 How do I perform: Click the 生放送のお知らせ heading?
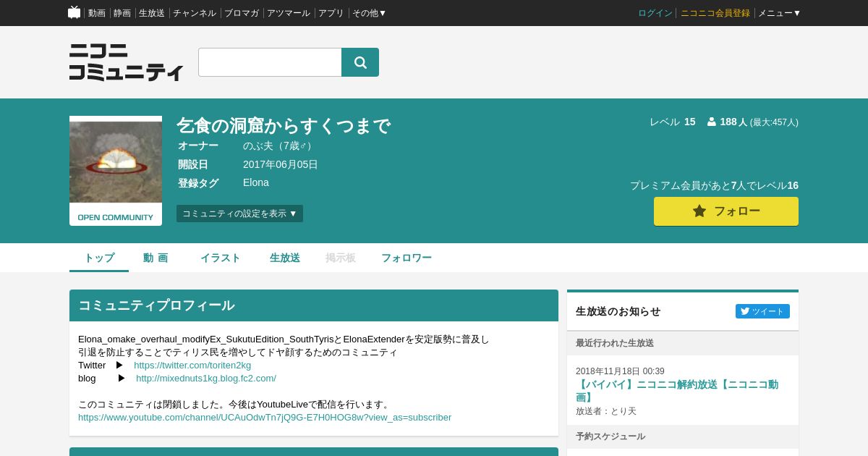tap(618, 311)
